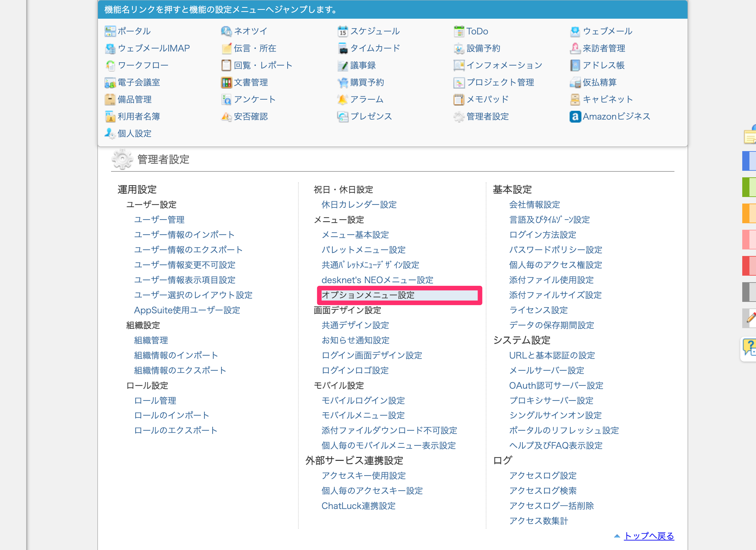Open メニュー基本設定

pos(355,234)
